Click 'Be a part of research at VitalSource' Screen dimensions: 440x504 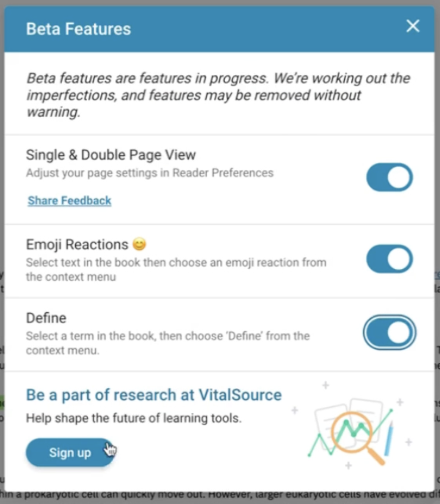coord(154,395)
